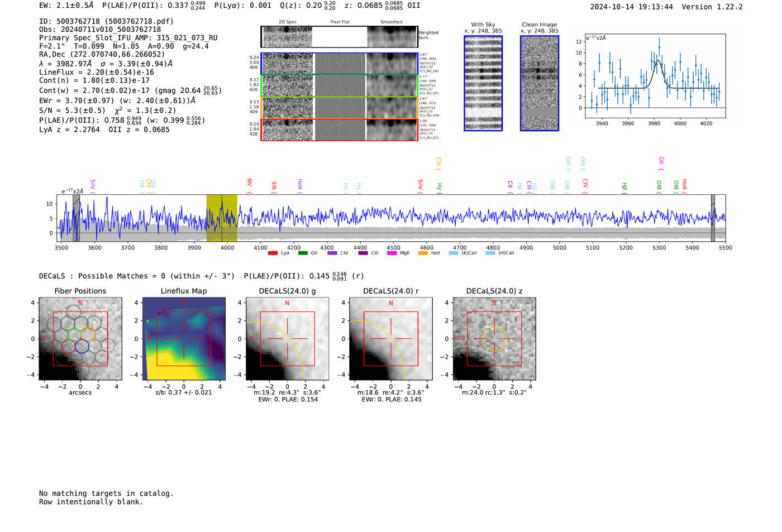The height and width of the screenshot is (532, 782).
Task: Click the gray hatched band near 5460
Action: tap(713, 218)
